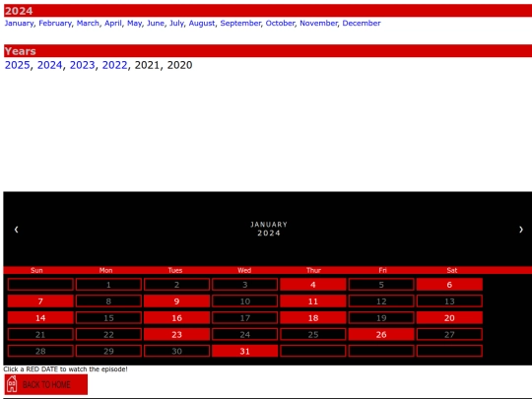Watch the episode from January 14

click(x=40, y=317)
